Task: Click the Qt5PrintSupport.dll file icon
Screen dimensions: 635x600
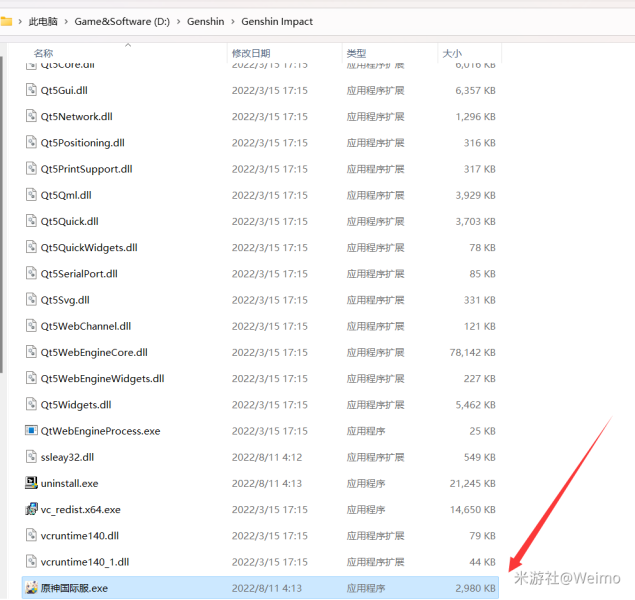Action: 31,168
